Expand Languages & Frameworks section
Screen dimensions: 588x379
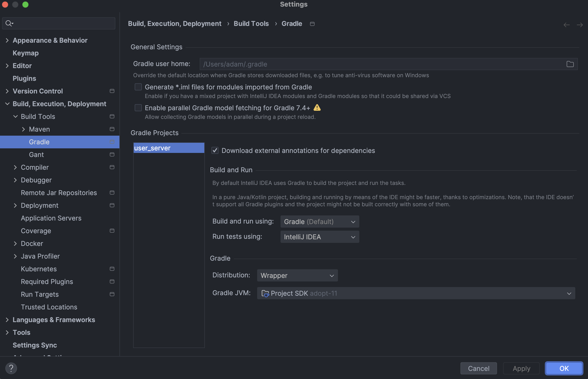7,320
